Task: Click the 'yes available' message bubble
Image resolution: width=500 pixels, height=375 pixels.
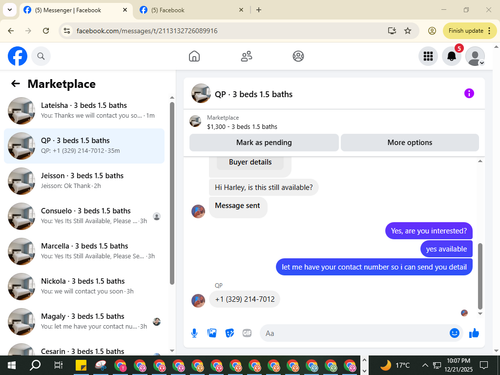Action: click(x=446, y=249)
